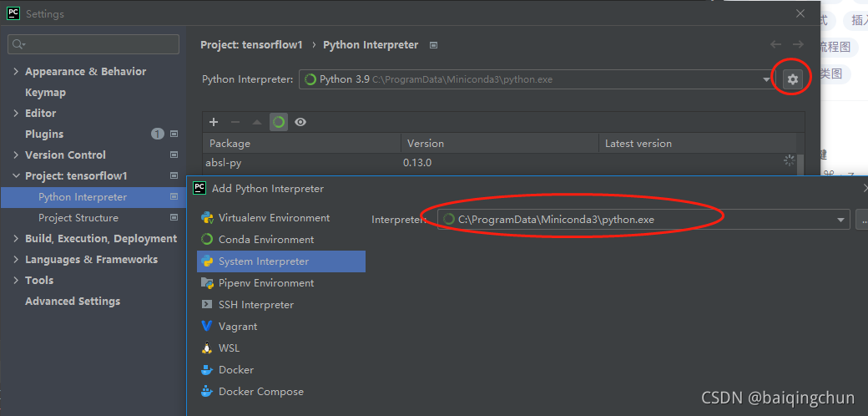Click the interpreter gear settings icon

(793, 79)
